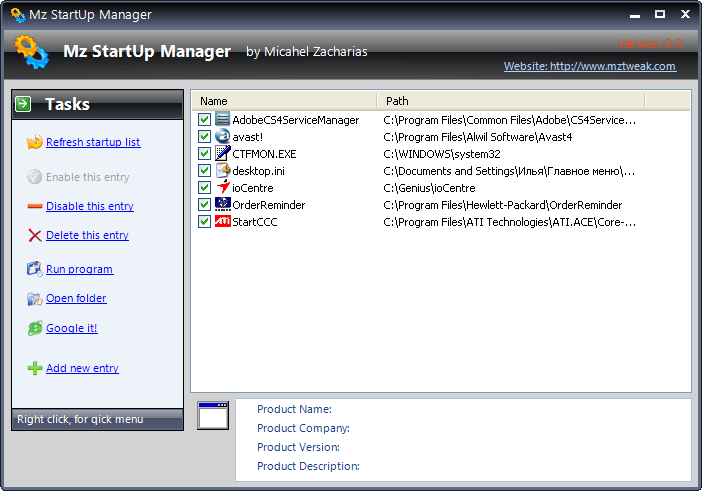702x491 pixels.
Task: Click the Refresh startup list icon
Action: coord(34,142)
